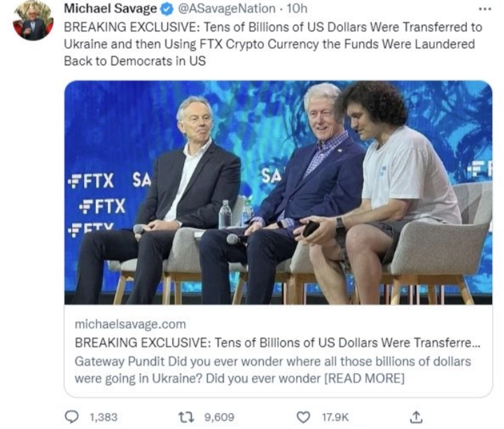Open the FTX stage photo preview
Image resolution: width=504 pixels, height=429 pixels.
(x=279, y=192)
